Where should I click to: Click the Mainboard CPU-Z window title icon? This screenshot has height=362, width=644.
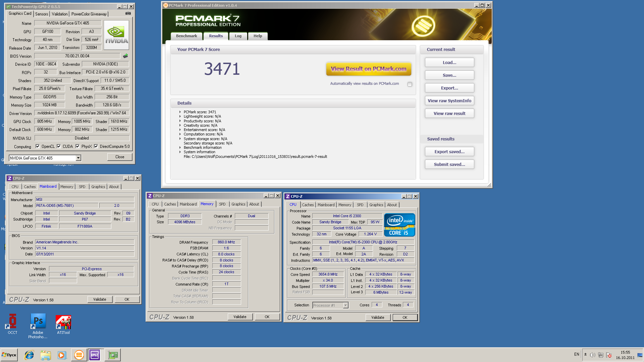click(9, 178)
